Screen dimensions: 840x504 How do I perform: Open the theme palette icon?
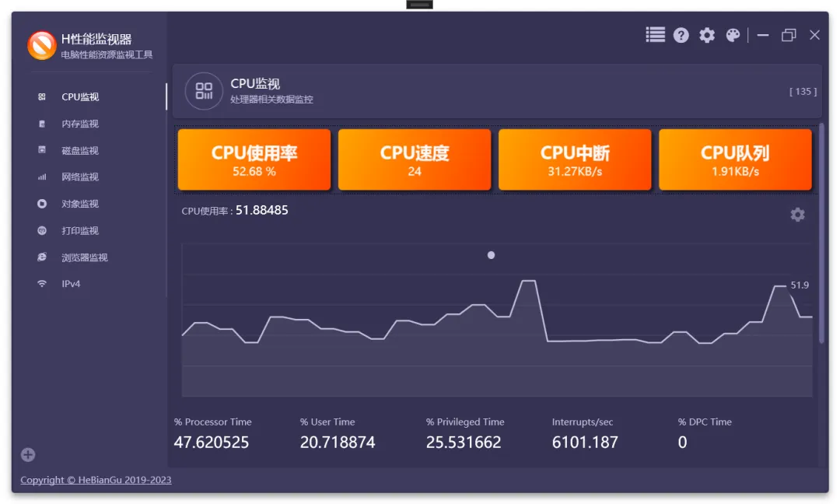coord(733,35)
